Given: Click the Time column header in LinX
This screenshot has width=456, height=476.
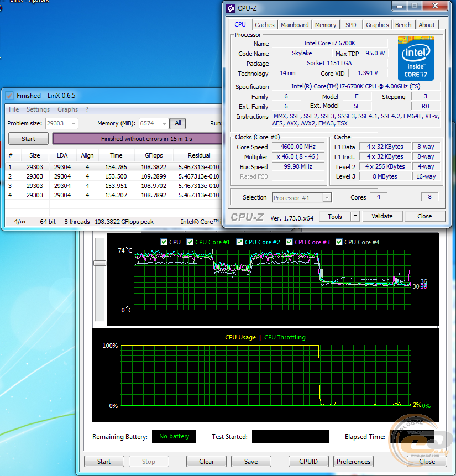Looking at the screenshot, I should tap(116, 155).
